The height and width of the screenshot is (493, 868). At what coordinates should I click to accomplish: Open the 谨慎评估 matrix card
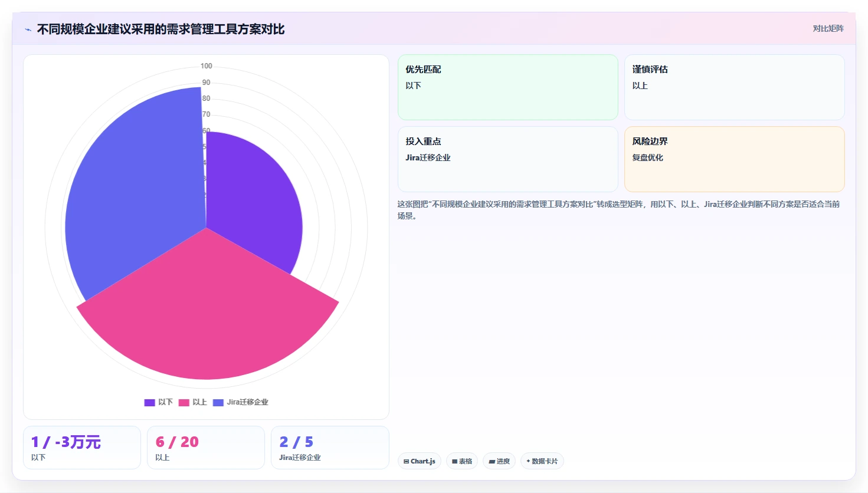click(x=735, y=87)
